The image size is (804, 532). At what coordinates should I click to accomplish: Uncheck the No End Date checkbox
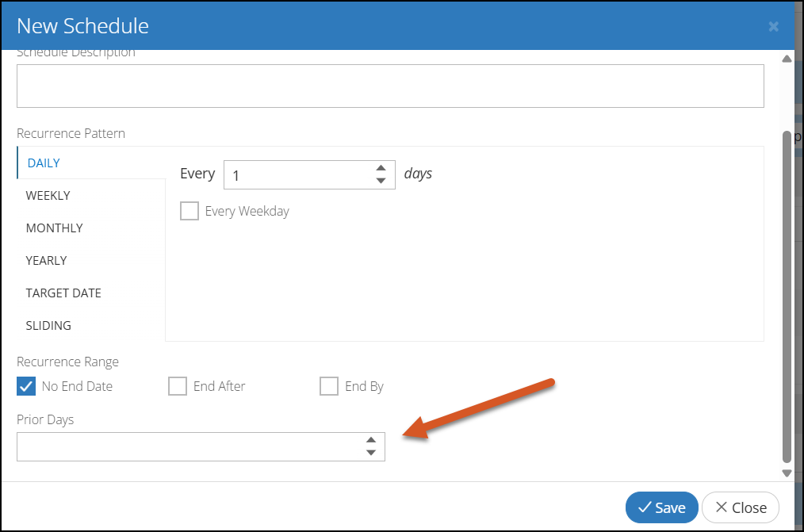pos(26,386)
